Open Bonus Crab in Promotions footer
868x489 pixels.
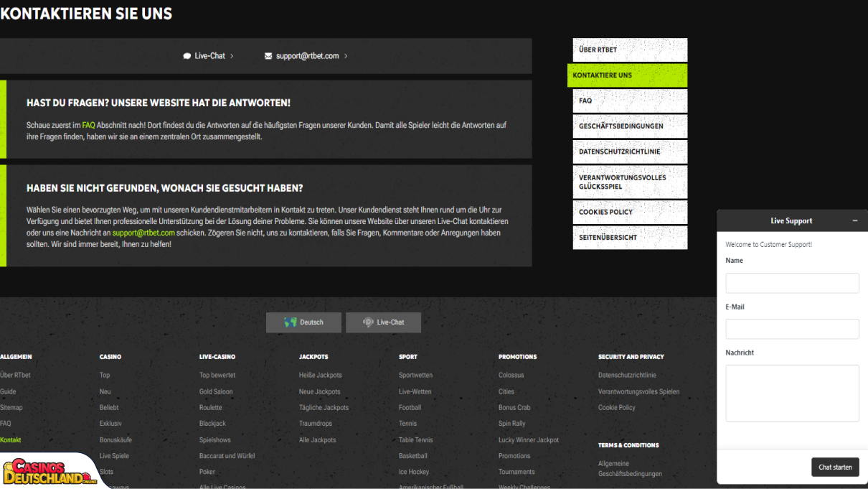tap(514, 408)
